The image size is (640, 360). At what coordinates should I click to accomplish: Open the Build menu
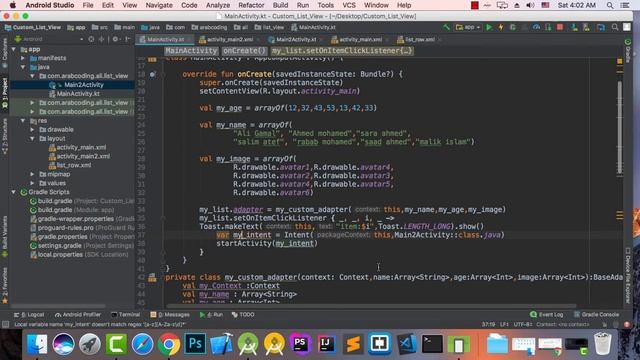[x=280, y=5]
